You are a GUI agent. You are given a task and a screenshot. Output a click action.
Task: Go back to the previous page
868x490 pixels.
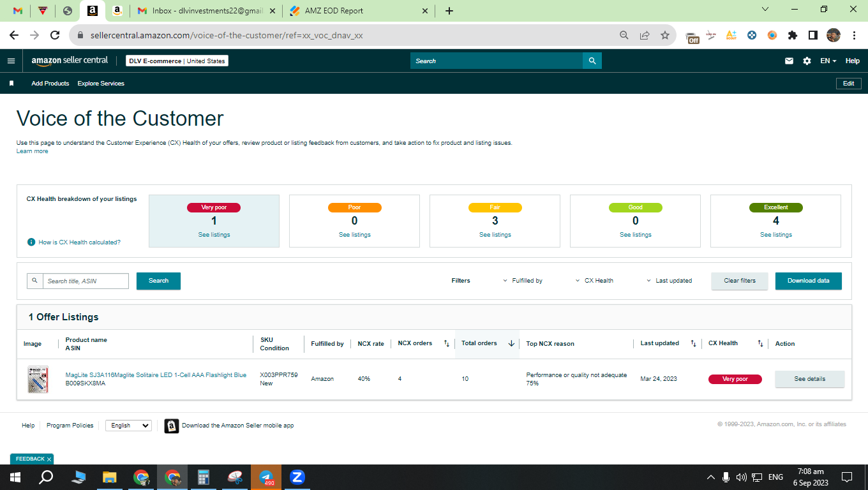coord(15,36)
